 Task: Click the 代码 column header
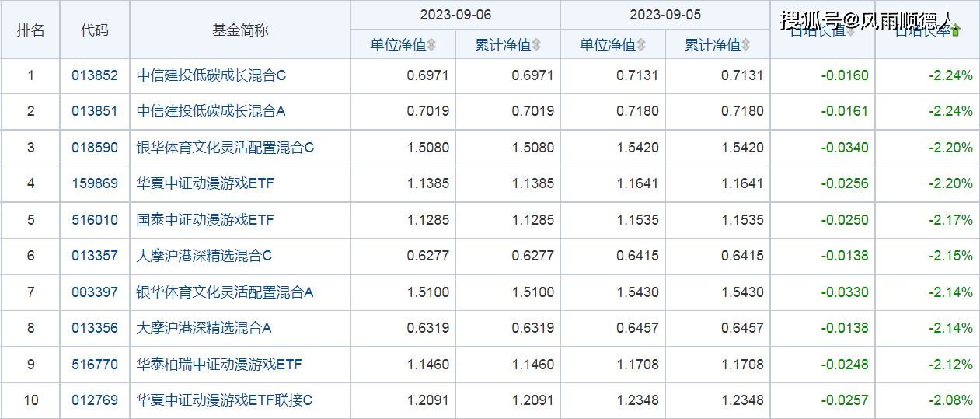click(95, 30)
